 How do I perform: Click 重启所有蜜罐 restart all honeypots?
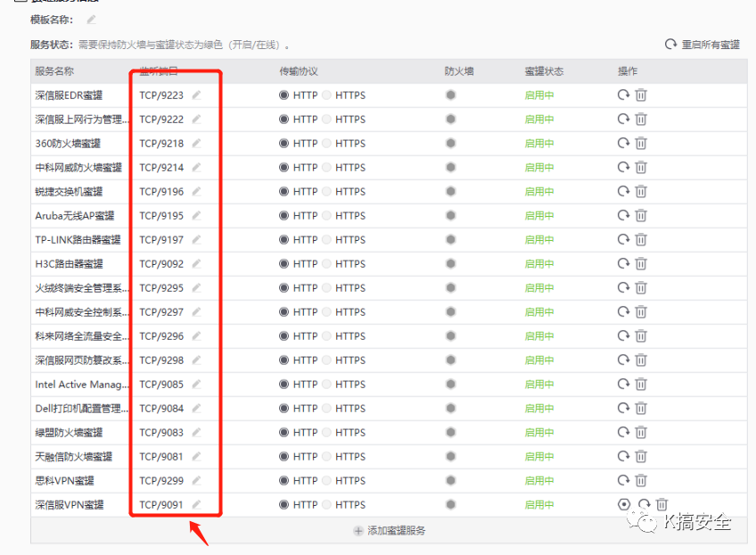click(x=703, y=45)
